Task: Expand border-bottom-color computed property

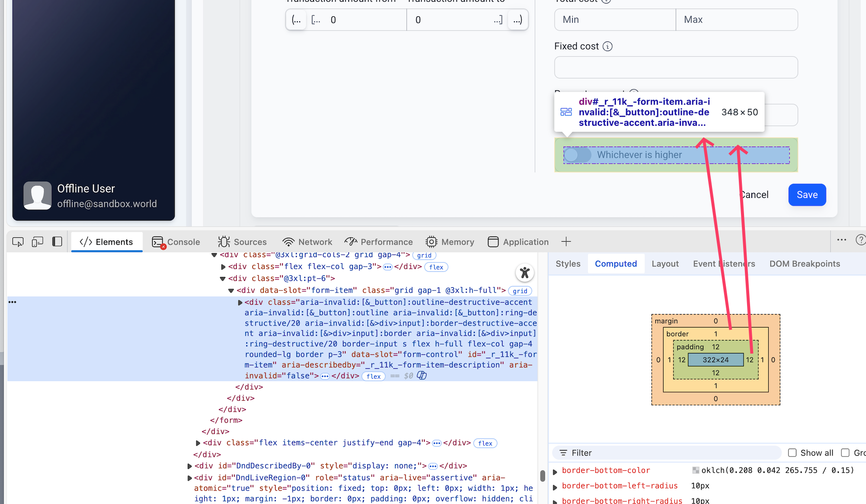Action: [x=555, y=472]
